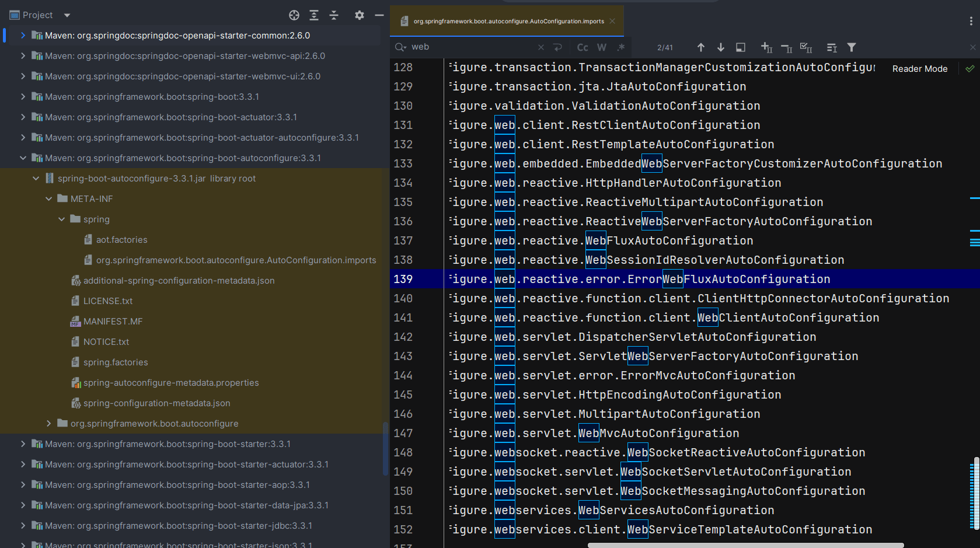The width and height of the screenshot is (980, 548).
Task: Click the Reader Mode button
Action: [920, 69]
